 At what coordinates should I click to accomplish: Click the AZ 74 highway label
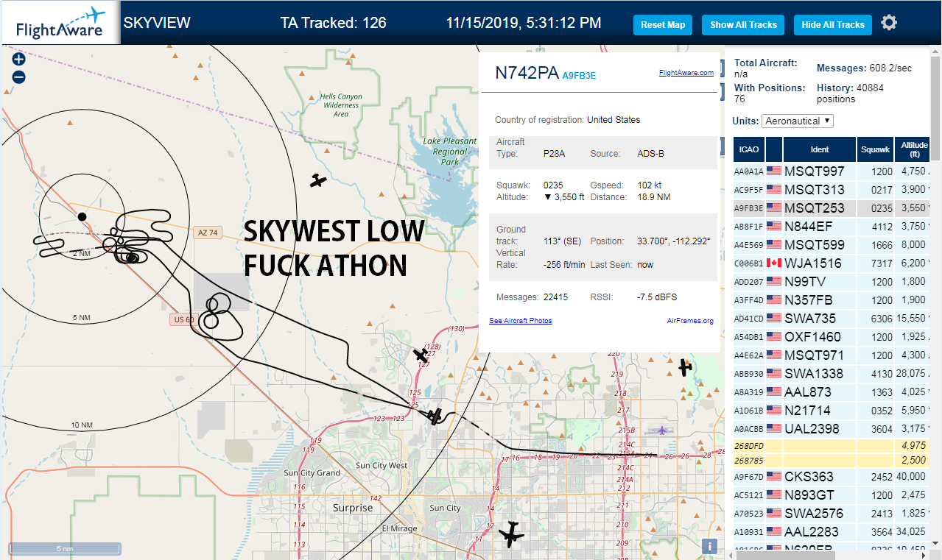pos(207,233)
